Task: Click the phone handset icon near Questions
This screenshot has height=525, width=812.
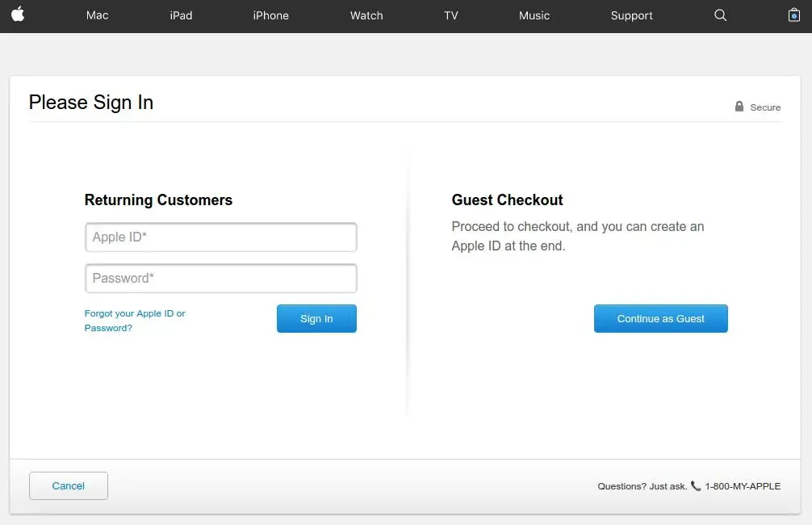Action: (x=696, y=486)
